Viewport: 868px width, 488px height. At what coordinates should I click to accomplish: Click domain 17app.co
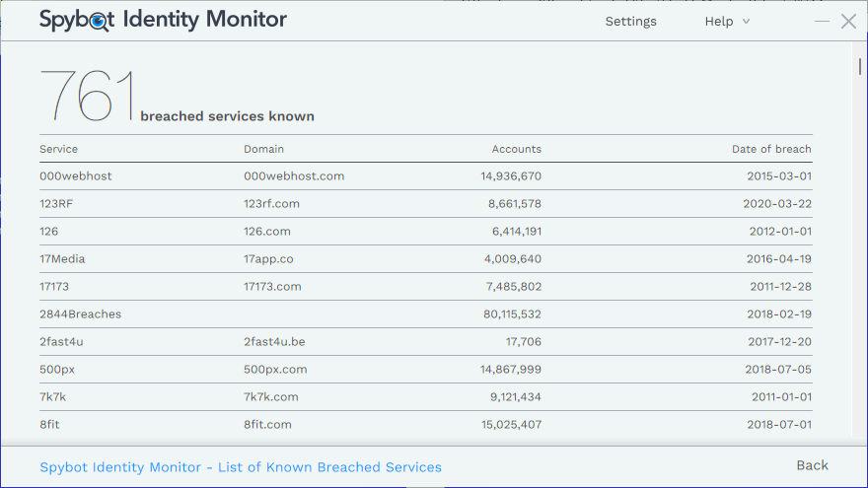[x=268, y=259]
